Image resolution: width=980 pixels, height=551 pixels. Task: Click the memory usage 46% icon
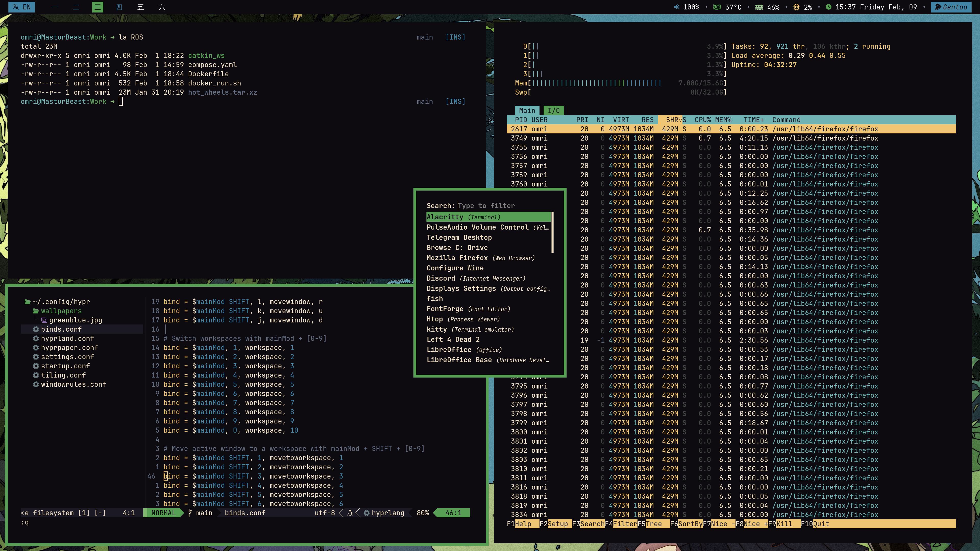coord(759,7)
